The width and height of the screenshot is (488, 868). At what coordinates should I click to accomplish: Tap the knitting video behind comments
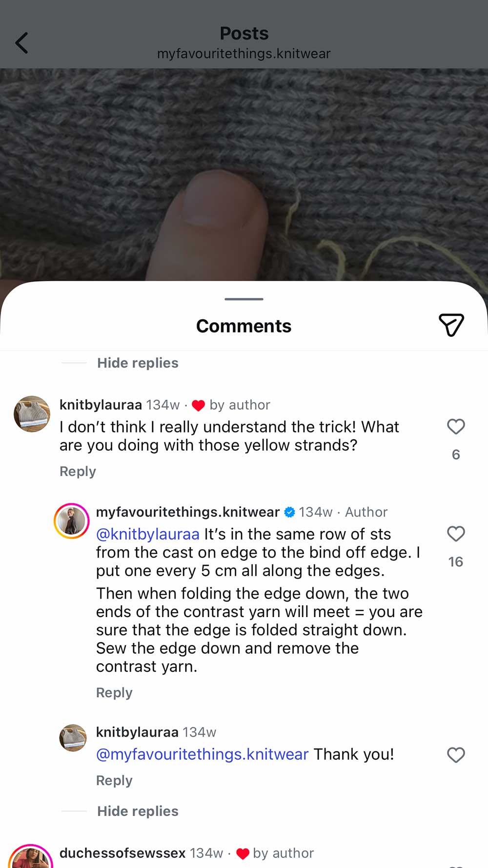click(244, 171)
